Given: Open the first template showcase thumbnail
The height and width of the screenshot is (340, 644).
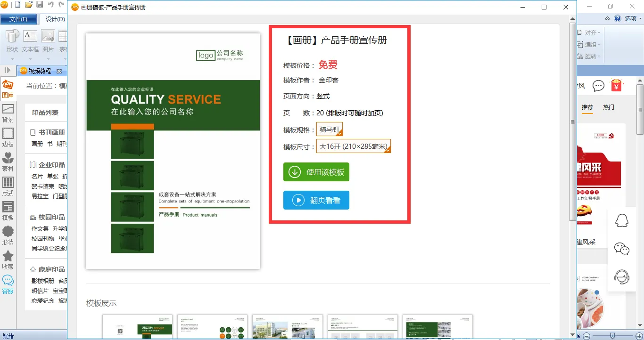Looking at the screenshot, I should 137,327.
